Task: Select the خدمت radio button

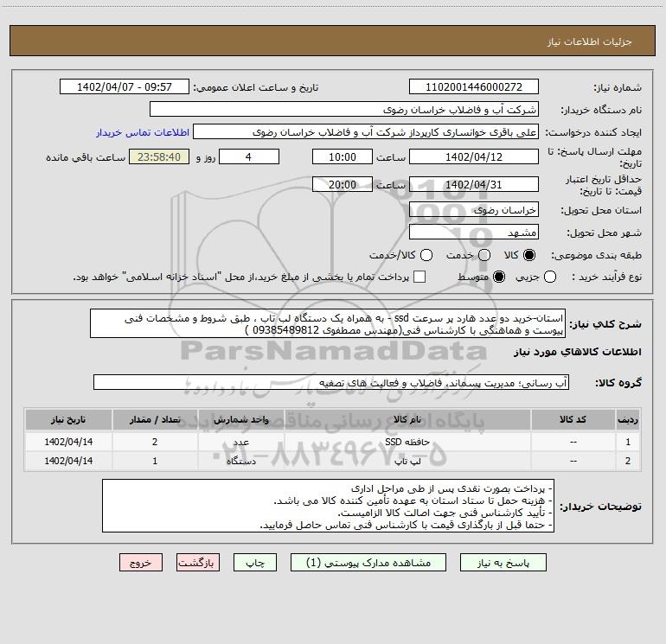Action: click(x=484, y=255)
